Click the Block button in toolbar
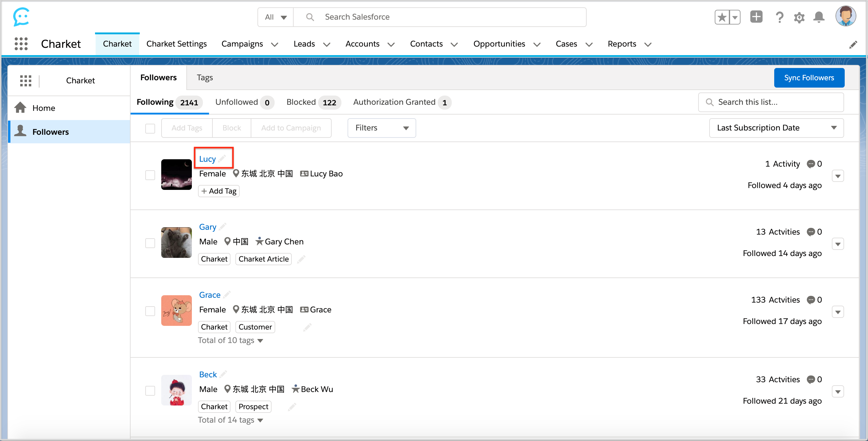The height and width of the screenshot is (441, 868). pyautogui.click(x=232, y=128)
